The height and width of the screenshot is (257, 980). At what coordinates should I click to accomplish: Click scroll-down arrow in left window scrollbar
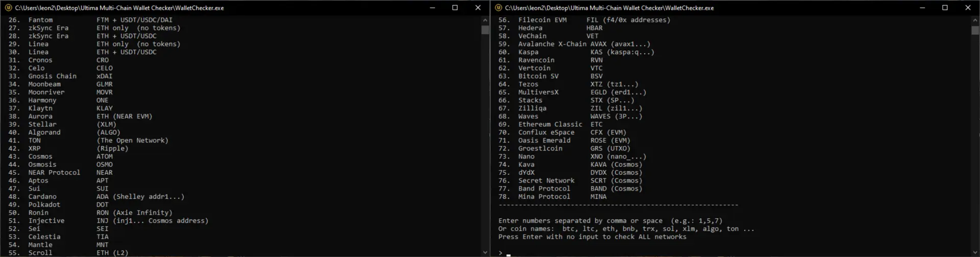click(485, 252)
